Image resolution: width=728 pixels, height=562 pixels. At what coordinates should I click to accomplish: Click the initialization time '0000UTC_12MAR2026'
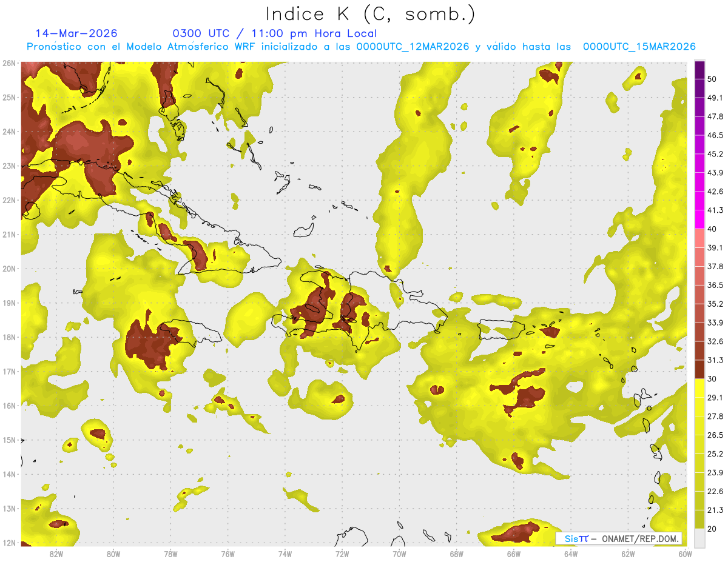pos(413,47)
